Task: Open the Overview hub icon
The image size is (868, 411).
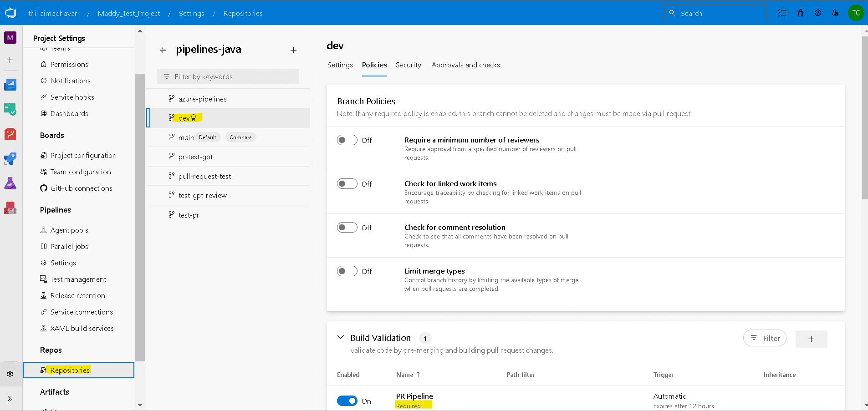Action: click(10, 85)
